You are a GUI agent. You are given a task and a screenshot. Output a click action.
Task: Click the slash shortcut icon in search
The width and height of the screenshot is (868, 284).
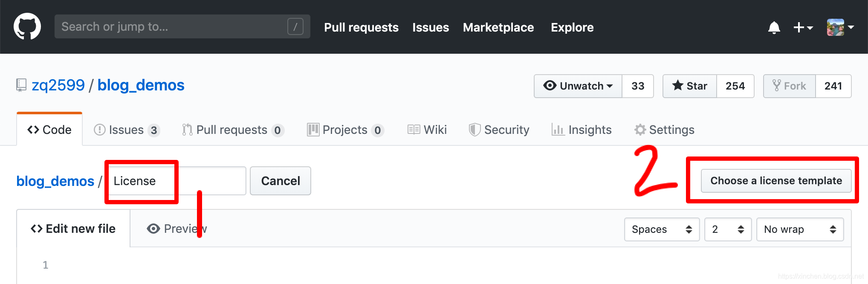(295, 26)
